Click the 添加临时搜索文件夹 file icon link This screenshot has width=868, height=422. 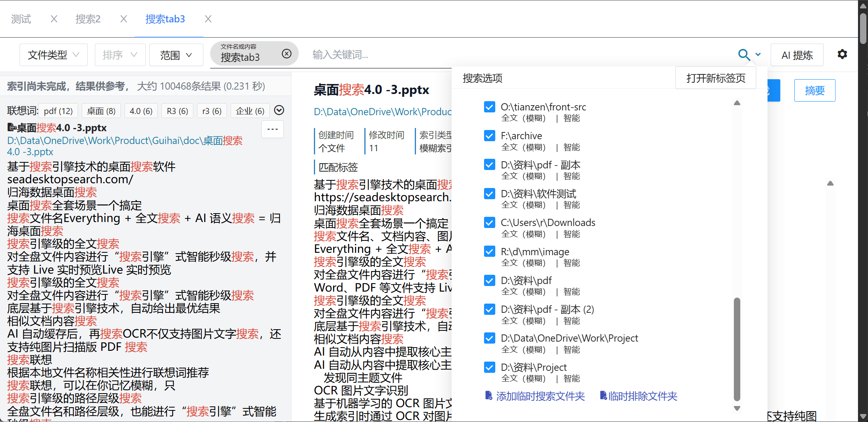pyautogui.click(x=535, y=396)
